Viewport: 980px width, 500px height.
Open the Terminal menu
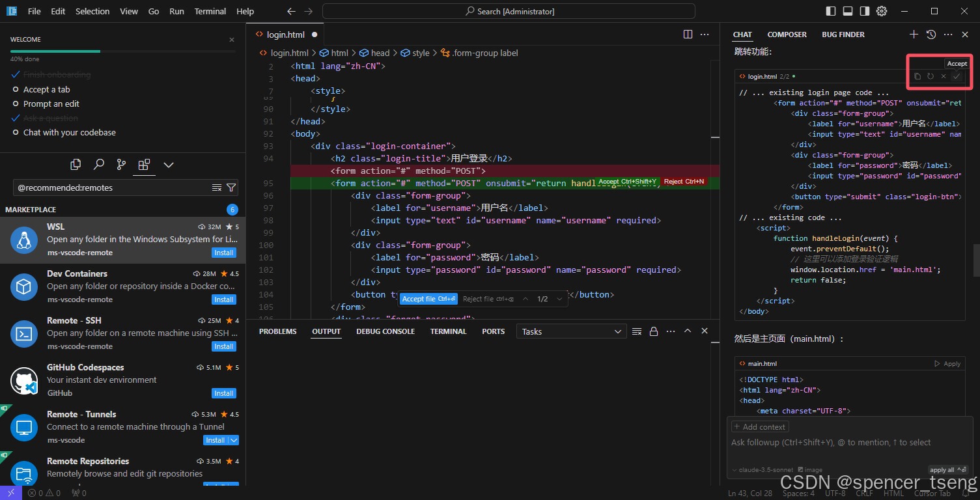click(x=210, y=11)
